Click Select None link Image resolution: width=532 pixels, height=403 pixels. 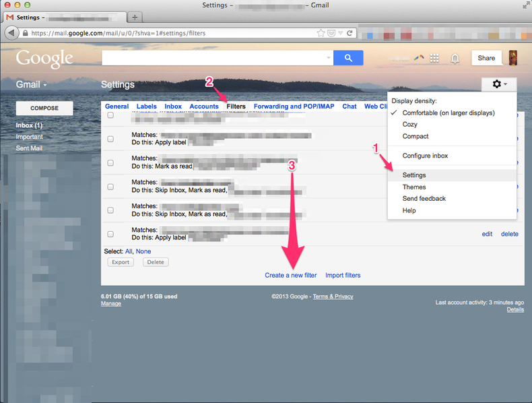tap(143, 251)
